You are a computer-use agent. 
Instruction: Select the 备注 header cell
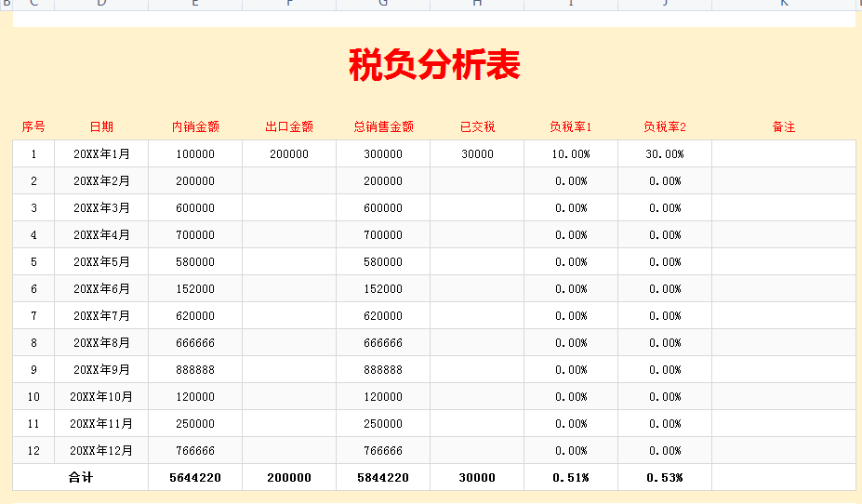pos(784,127)
